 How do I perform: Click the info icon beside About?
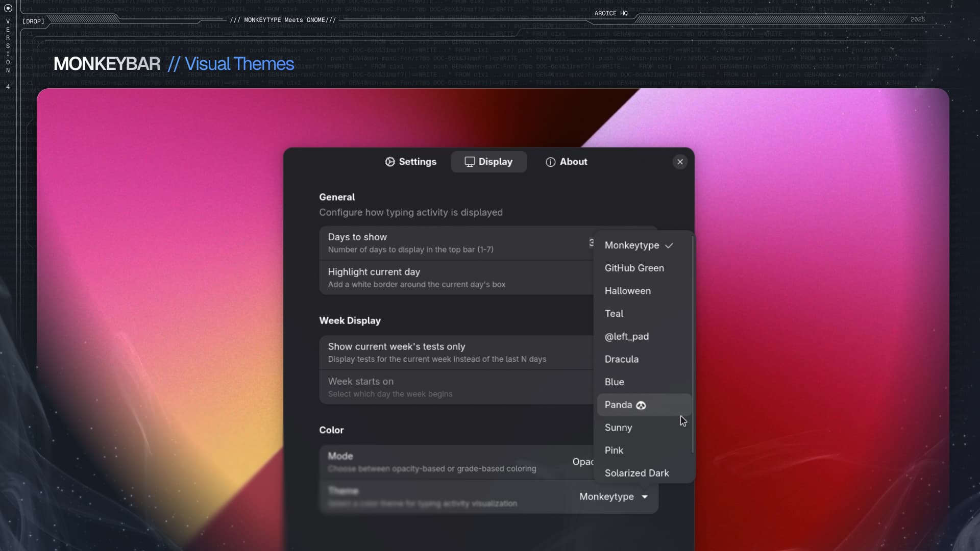click(x=551, y=162)
